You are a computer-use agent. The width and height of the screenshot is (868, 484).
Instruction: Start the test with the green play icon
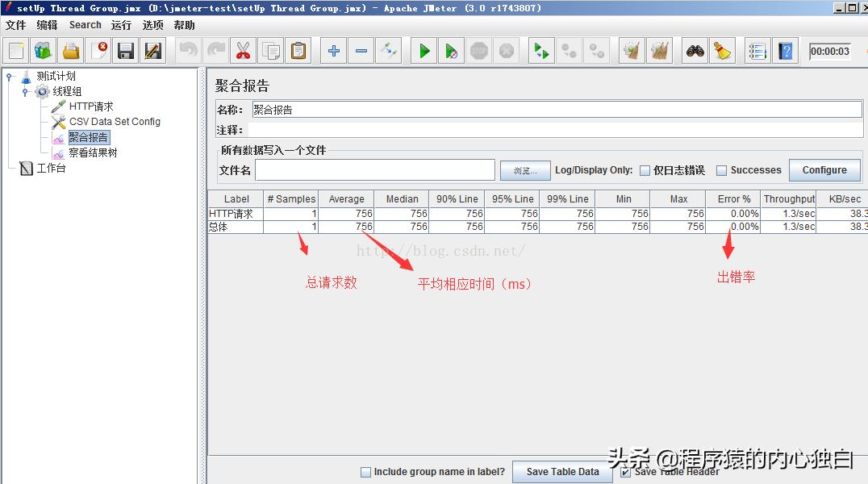pyautogui.click(x=423, y=50)
